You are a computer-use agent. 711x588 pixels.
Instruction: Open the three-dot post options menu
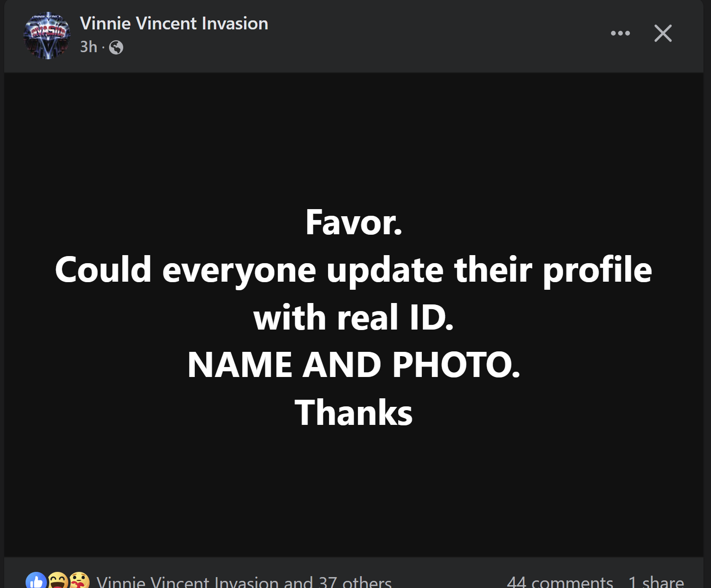click(x=620, y=33)
